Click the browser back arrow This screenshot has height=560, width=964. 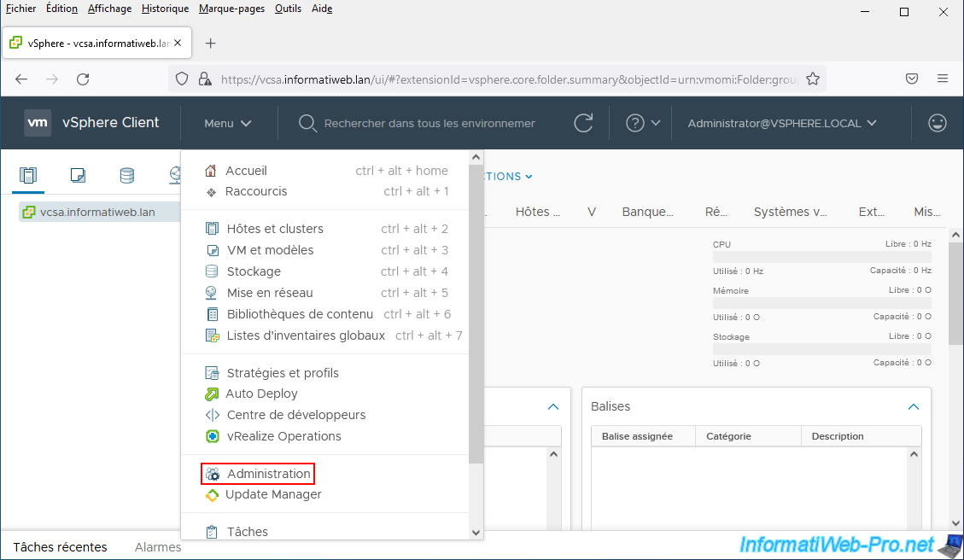tap(21, 79)
